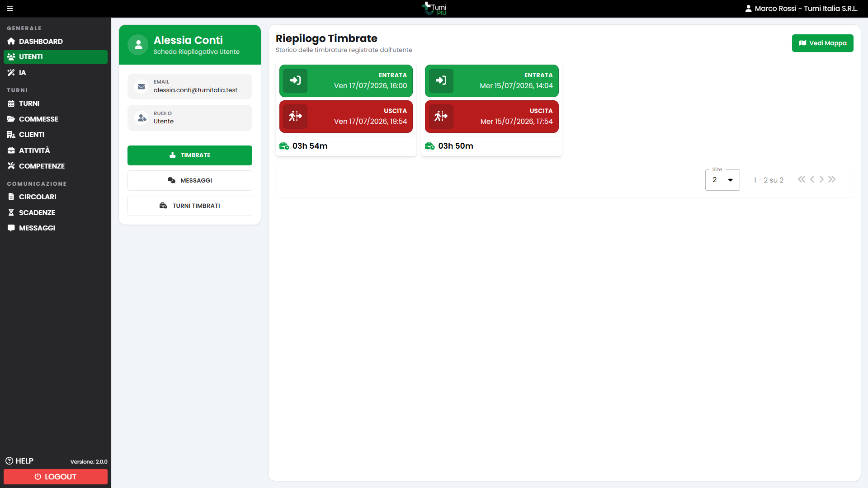This screenshot has width=868, height=488.
Task: Click entrata icon for Ven 17/07/2026, 16:00
Action: coord(295,81)
